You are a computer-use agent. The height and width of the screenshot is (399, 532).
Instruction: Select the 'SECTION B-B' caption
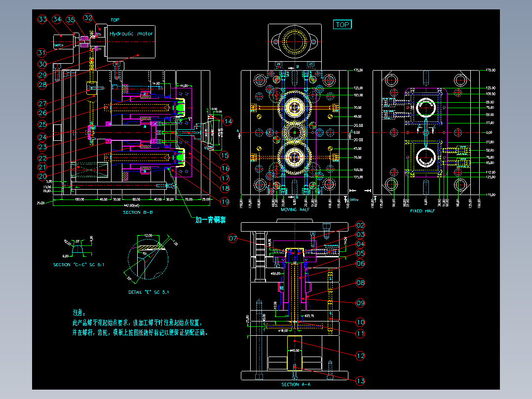[138, 212]
